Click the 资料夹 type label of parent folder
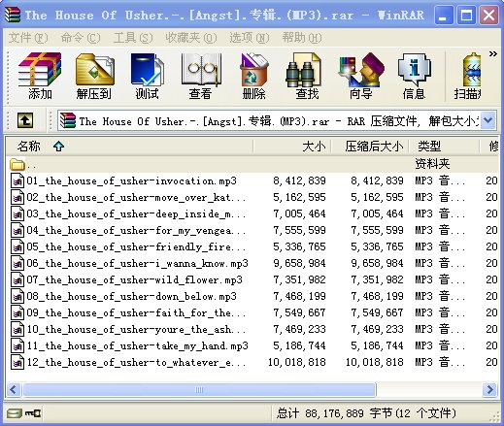Viewport: 504px width, 426px height. 432,164
